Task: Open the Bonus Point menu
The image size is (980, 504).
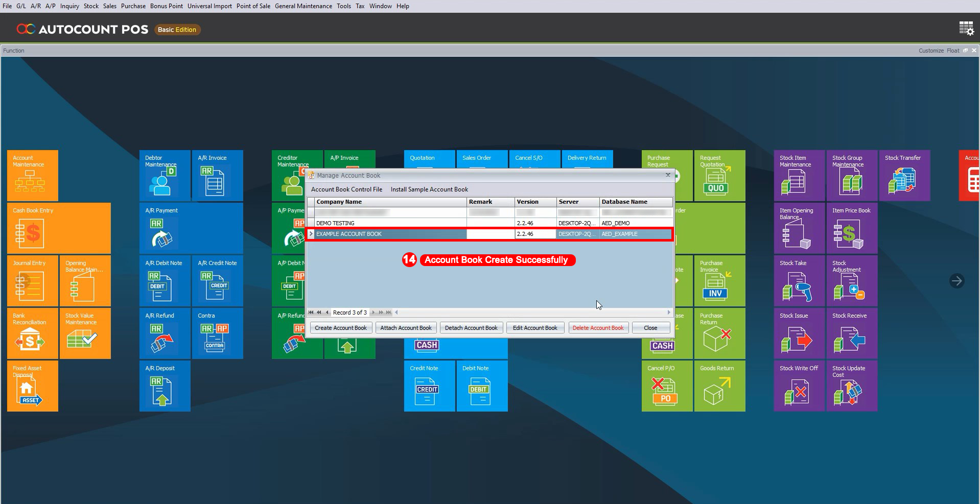Action: [167, 6]
